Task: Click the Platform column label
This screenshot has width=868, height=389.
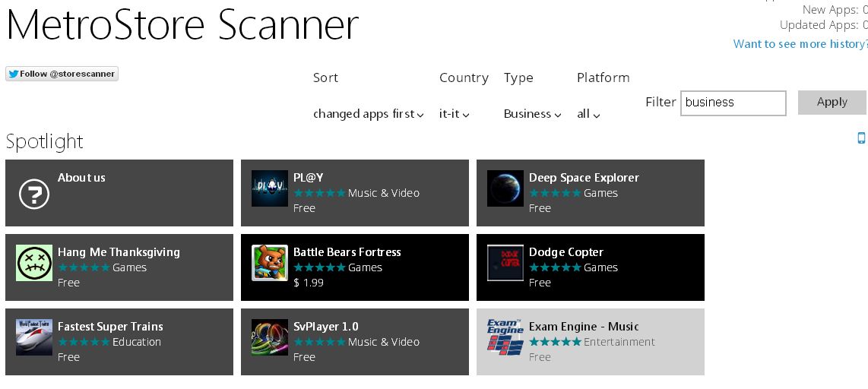Action: 603,77
